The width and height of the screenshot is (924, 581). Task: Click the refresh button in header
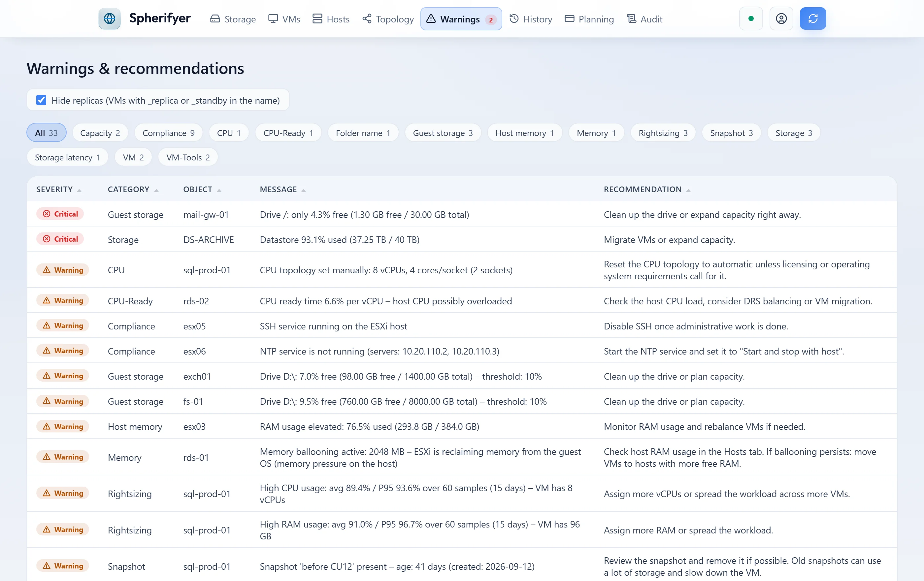(813, 18)
